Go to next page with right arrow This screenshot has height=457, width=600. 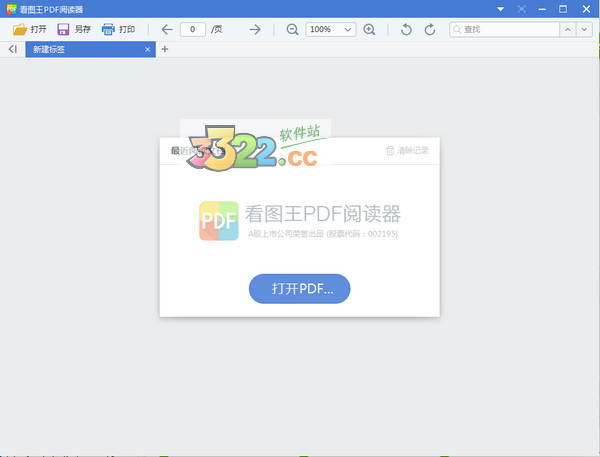pyautogui.click(x=255, y=29)
